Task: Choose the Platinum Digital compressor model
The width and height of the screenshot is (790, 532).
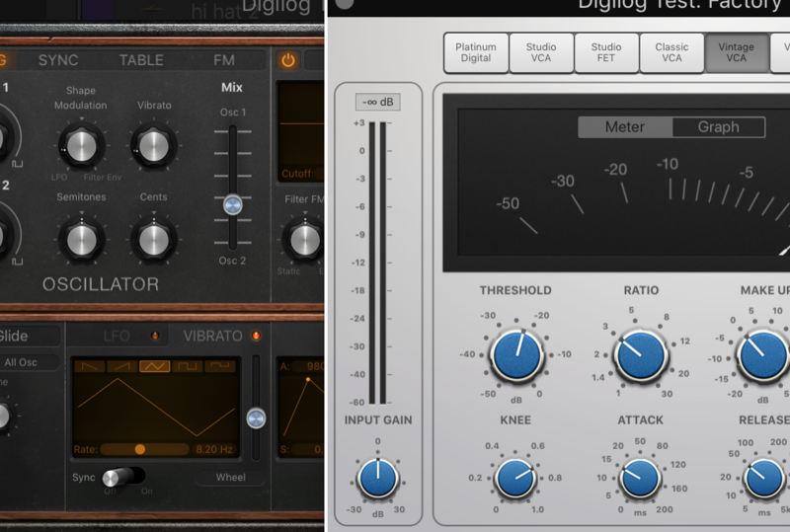Action: pos(476,52)
